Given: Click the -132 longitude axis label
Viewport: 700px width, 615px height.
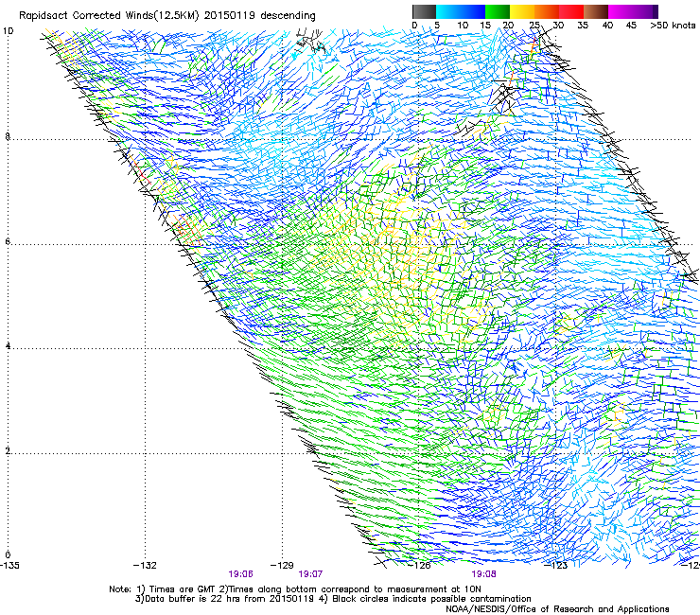Looking at the screenshot, I should pos(145,566).
